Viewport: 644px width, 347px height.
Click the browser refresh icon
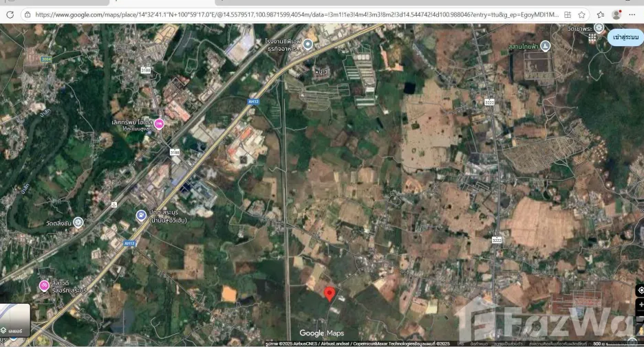(x=10, y=14)
